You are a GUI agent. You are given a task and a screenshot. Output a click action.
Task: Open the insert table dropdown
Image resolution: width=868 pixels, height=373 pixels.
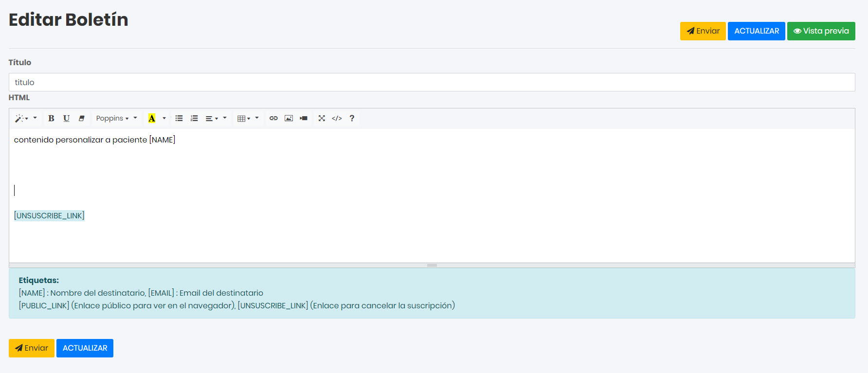click(244, 118)
